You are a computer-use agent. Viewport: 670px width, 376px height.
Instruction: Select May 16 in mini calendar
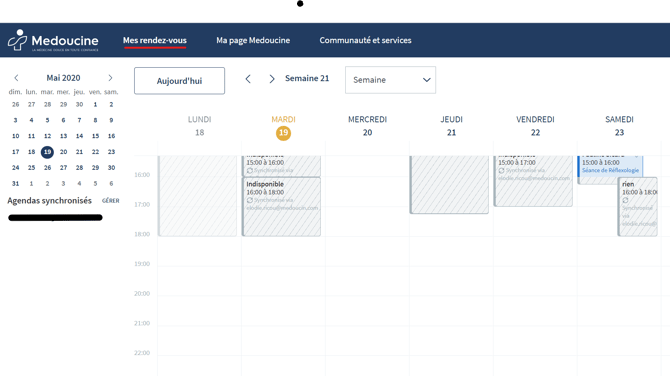(x=111, y=136)
